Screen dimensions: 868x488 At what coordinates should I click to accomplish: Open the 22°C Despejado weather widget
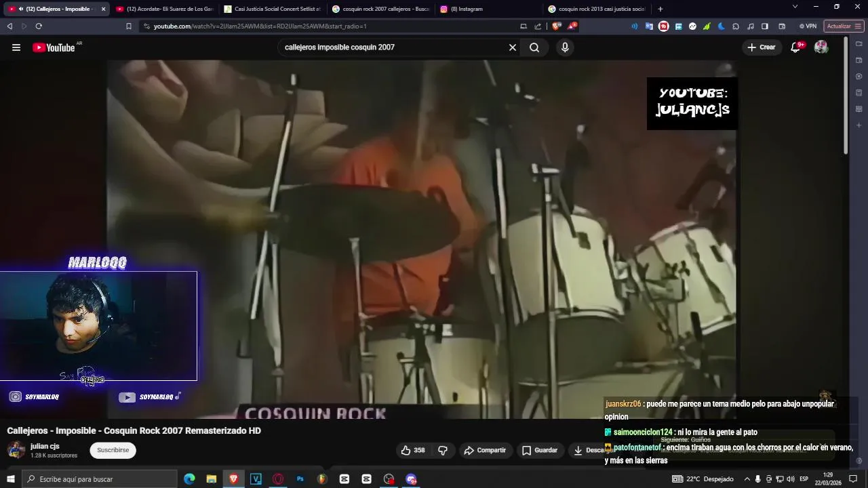point(703,479)
